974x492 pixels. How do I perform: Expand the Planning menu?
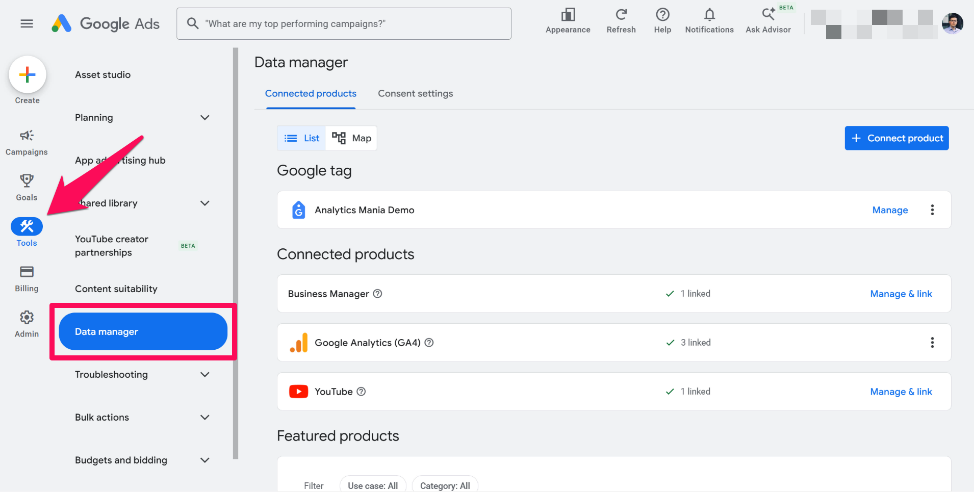click(x=205, y=117)
